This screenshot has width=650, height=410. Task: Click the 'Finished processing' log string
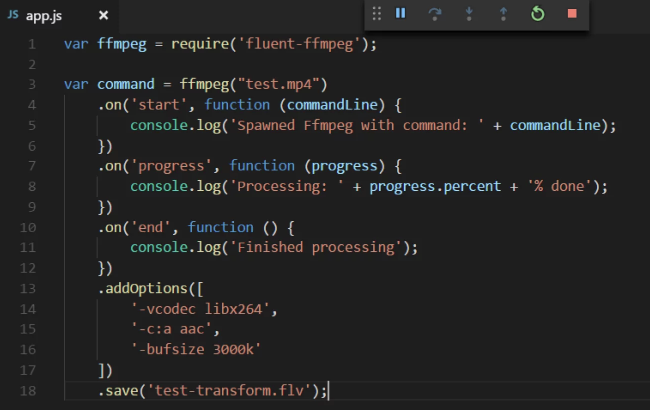(x=316, y=247)
